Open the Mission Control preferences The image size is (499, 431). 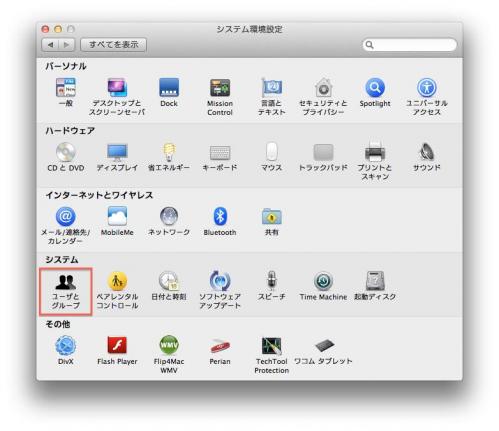click(x=220, y=97)
